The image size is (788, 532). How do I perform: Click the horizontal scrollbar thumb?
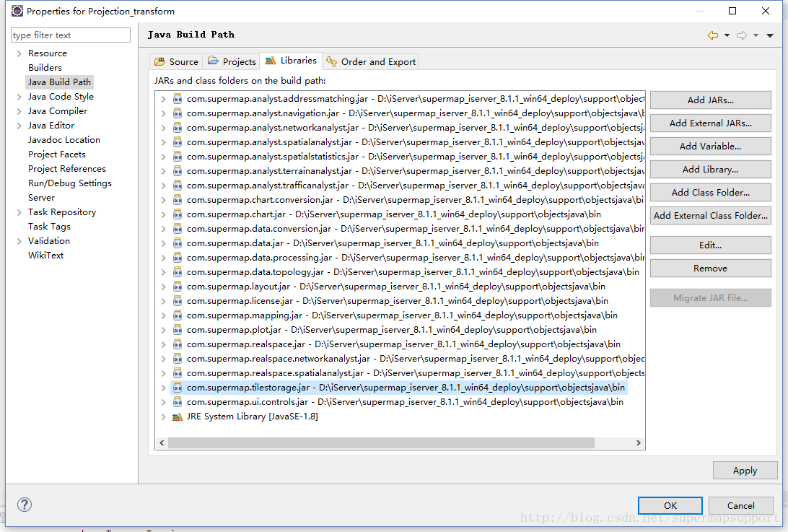(381, 443)
